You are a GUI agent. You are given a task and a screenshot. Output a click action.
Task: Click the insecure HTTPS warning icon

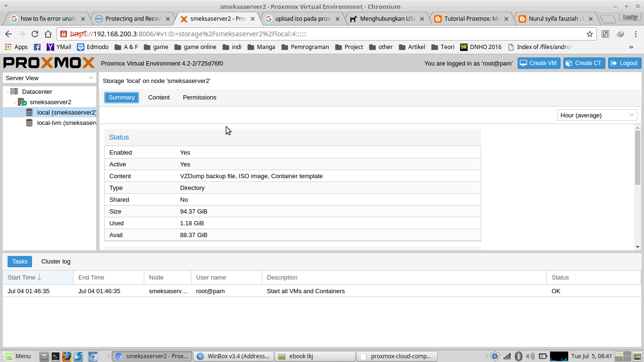coord(64,34)
